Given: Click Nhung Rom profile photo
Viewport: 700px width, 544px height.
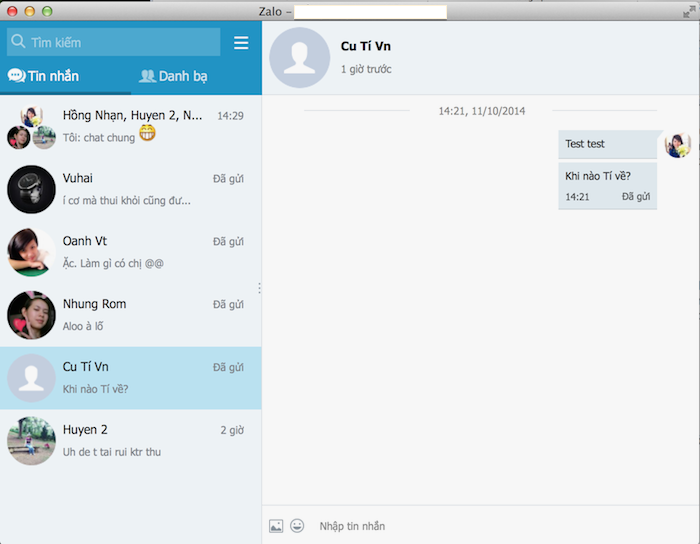Looking at the screenshot, I should pos(31,315).
